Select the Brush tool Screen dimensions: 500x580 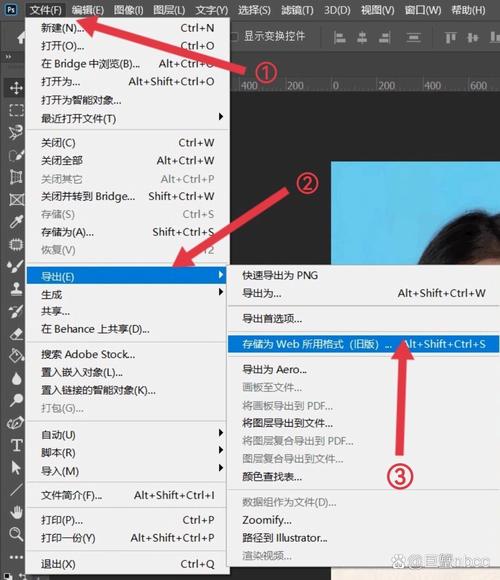[x=16, y=267]
